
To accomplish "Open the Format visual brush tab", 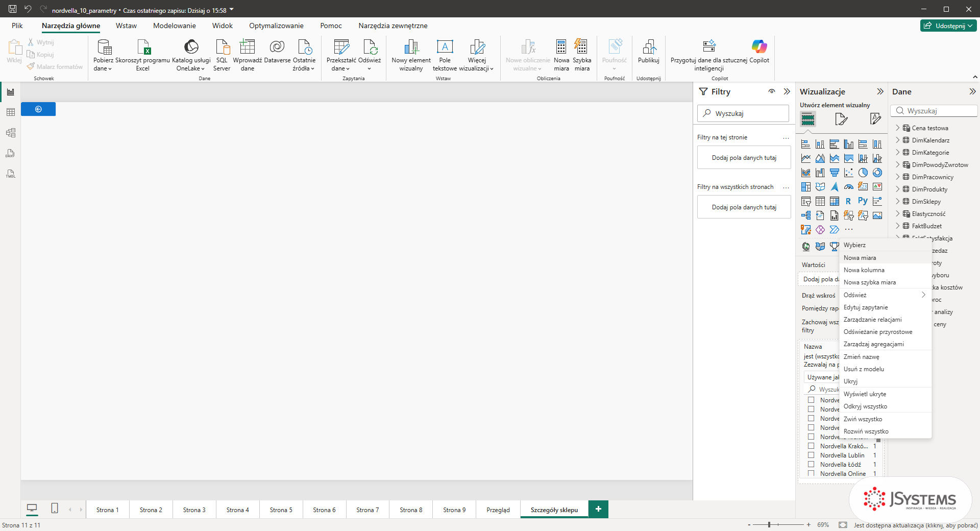I will point(841,119).
